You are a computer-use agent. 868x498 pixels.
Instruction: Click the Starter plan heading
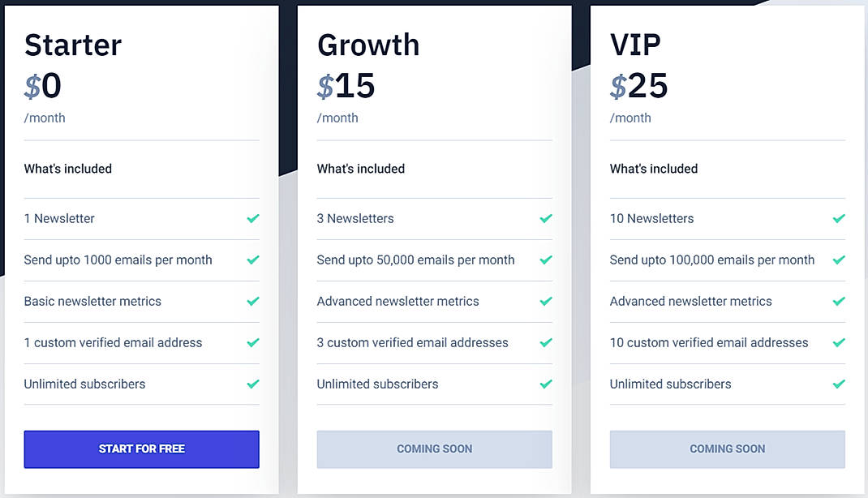pos(72,45)
